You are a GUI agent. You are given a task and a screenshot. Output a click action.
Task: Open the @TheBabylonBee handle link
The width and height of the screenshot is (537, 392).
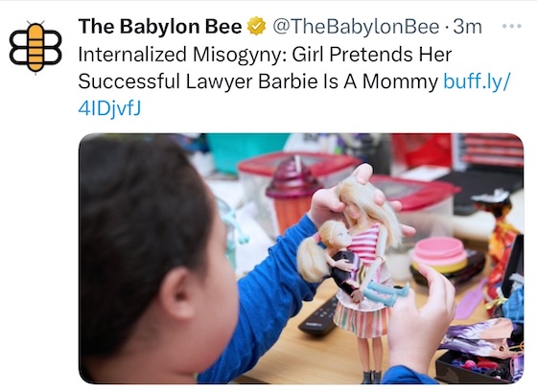(356, 27)
